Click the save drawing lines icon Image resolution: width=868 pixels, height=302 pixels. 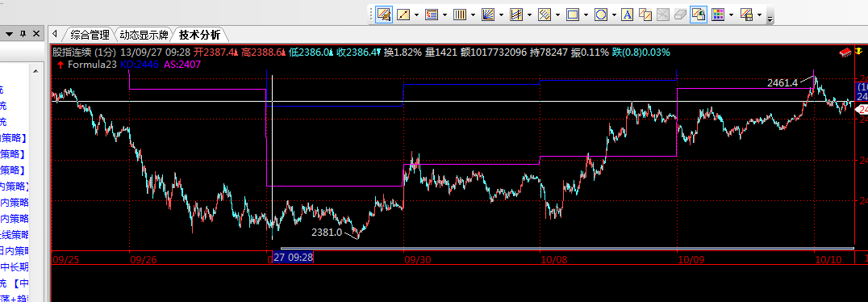click(746, 15)
